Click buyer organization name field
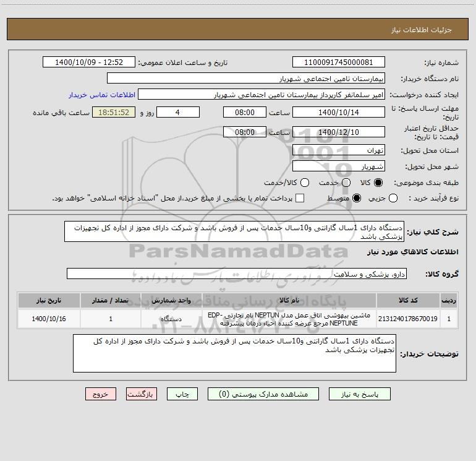 tap(246, 78)
